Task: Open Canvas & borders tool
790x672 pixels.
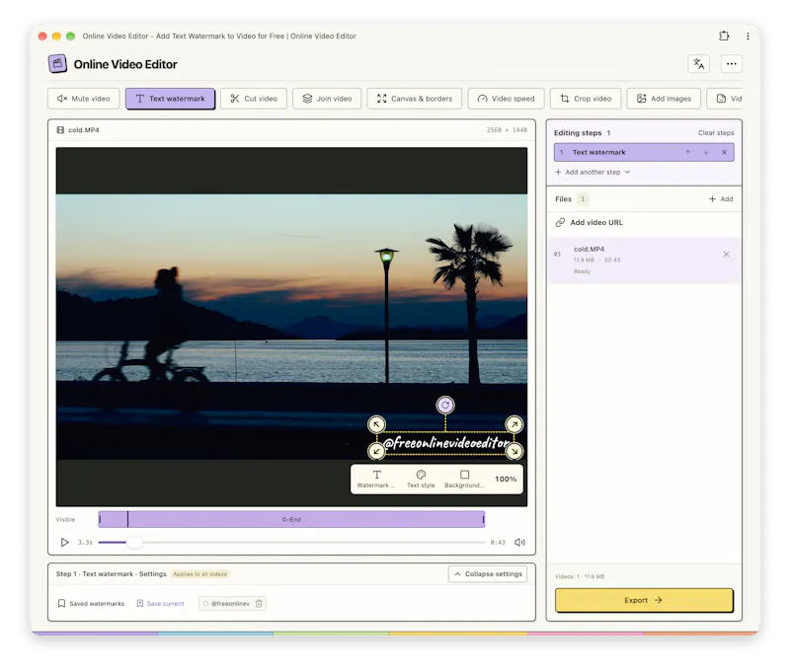Action: [x=415, y=99]
